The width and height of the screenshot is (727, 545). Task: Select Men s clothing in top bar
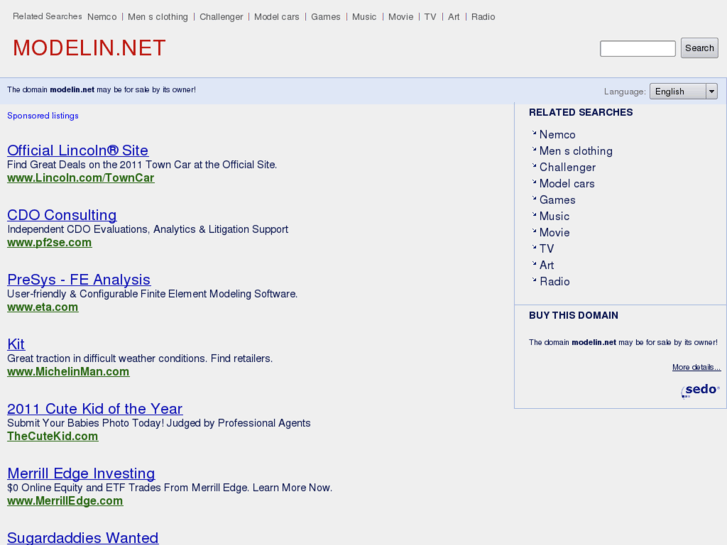158,17
